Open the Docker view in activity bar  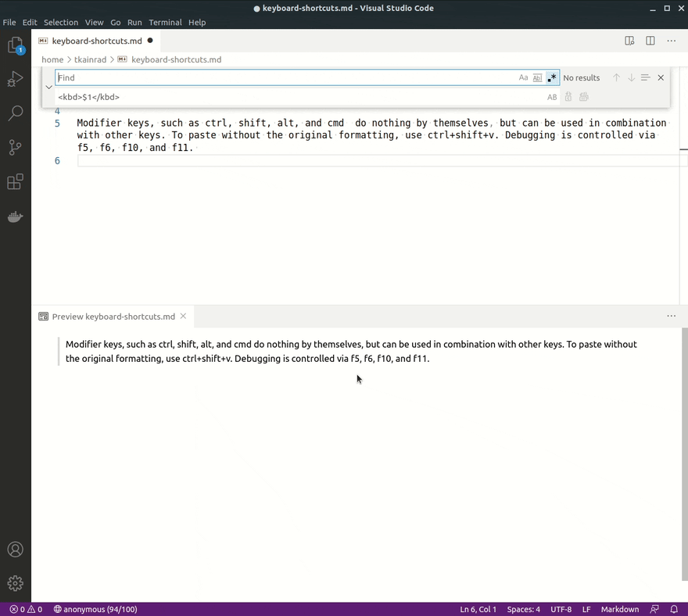pyautogui.click(x=16, y=217)
